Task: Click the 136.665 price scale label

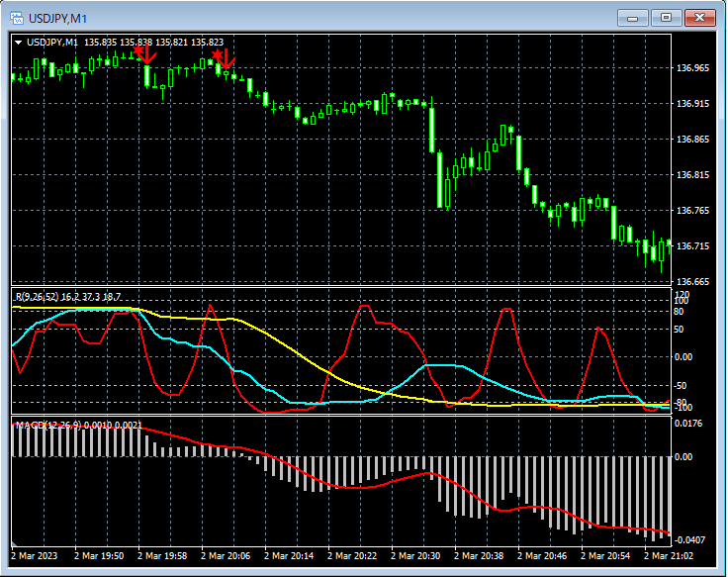Action: click(691, 282)
